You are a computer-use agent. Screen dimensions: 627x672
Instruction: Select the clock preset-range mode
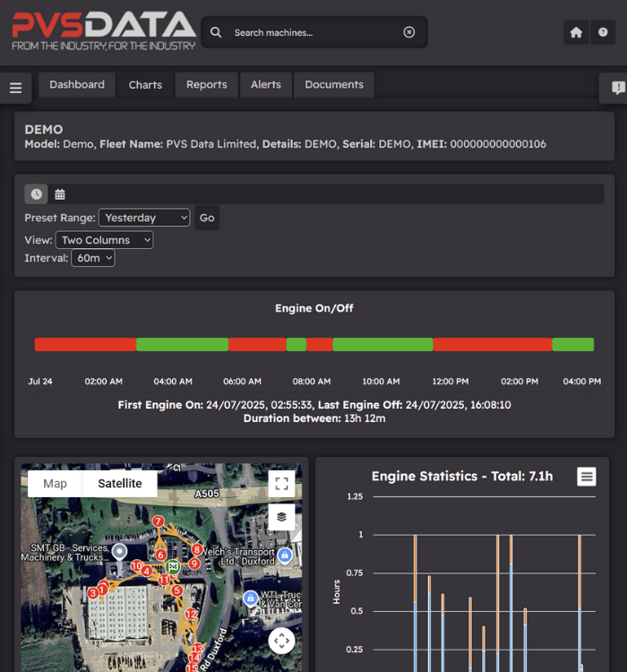pos(37,194)
